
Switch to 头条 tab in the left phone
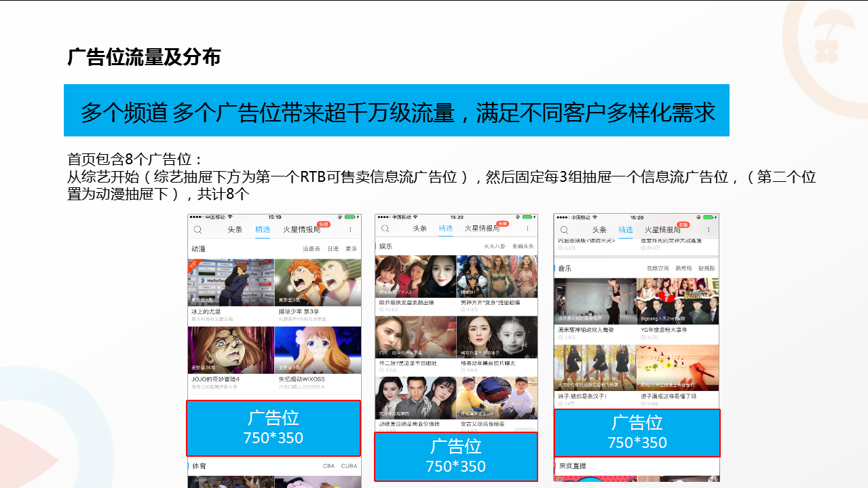pos(235,229)
